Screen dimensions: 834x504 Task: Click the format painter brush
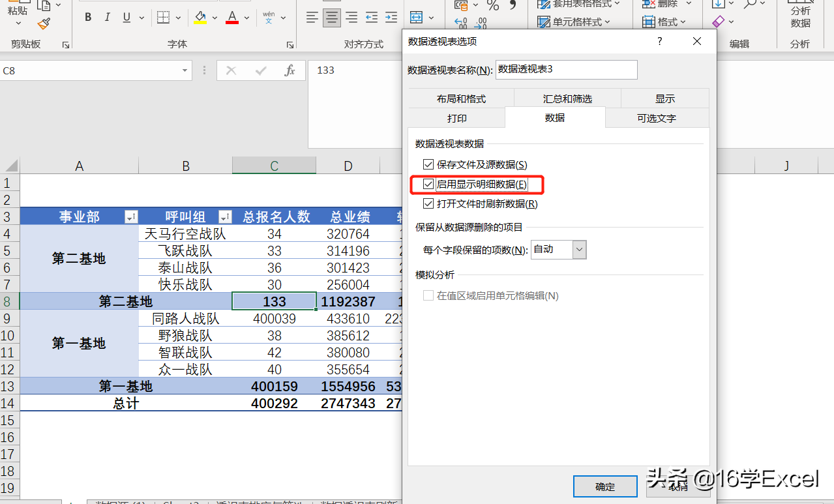coord(44,24)
